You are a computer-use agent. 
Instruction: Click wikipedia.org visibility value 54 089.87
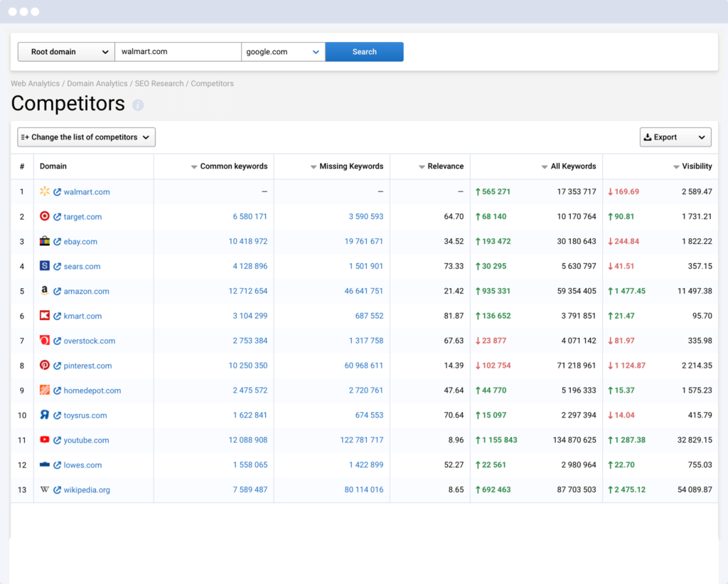(x=695, y=490)
